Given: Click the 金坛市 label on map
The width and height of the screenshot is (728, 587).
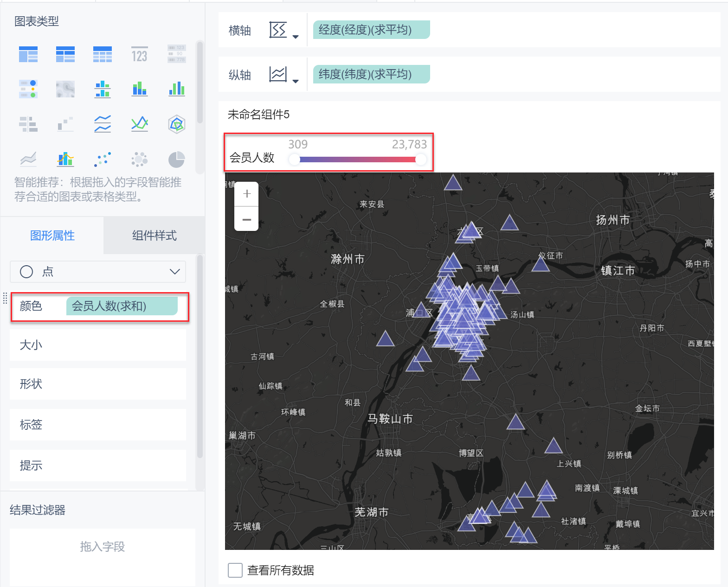Looking at the screenshot, I should (647, 408).
